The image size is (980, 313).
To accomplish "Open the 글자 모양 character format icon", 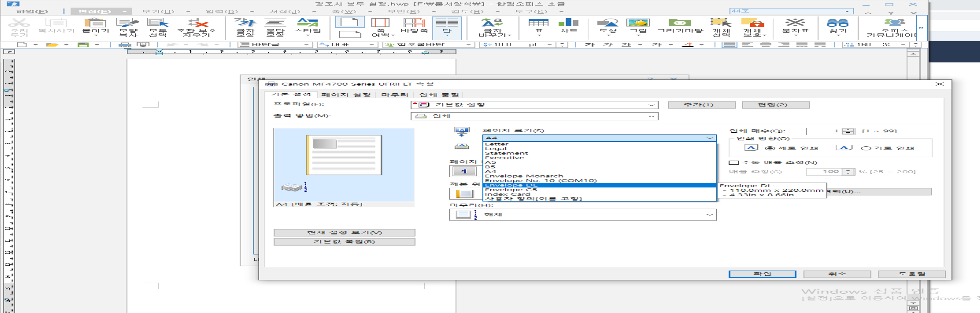I will point(245,23).
